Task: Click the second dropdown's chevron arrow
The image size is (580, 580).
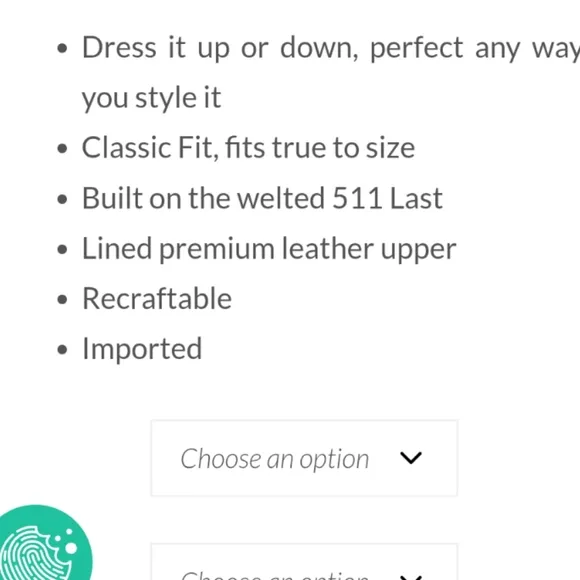Action: (x=411, y=578)
